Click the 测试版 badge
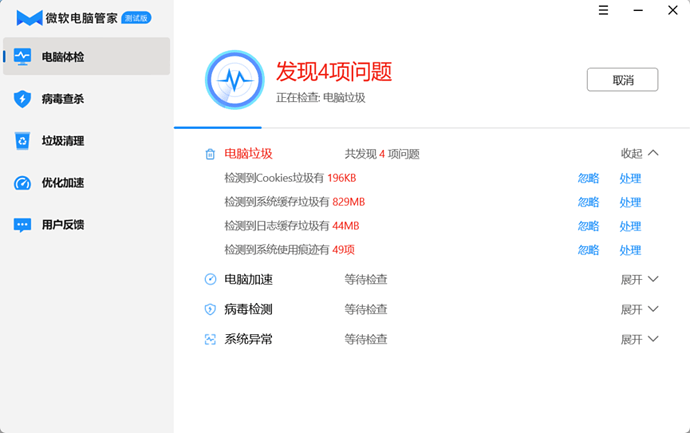Screen dimensions: 690x433 pyautogui.click(x=136, y=18)
